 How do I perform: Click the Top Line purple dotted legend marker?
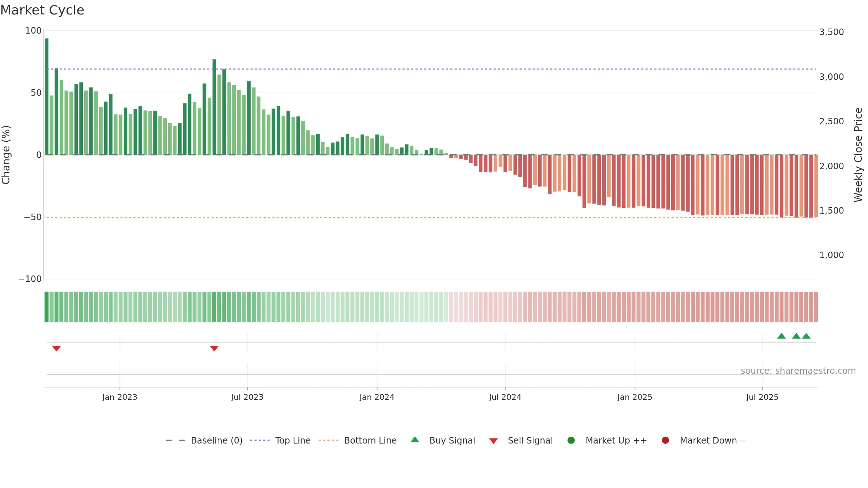[260, 440]
